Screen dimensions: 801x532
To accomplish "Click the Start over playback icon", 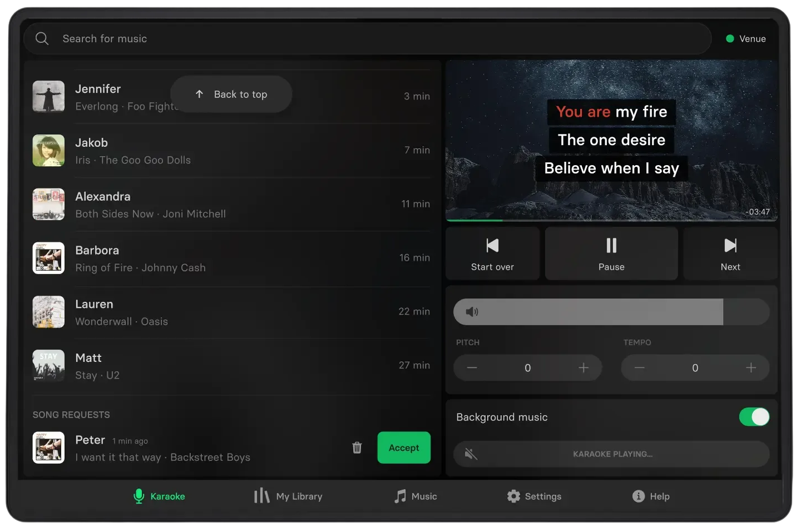I will pyautogui.click(x=492, y=246).
